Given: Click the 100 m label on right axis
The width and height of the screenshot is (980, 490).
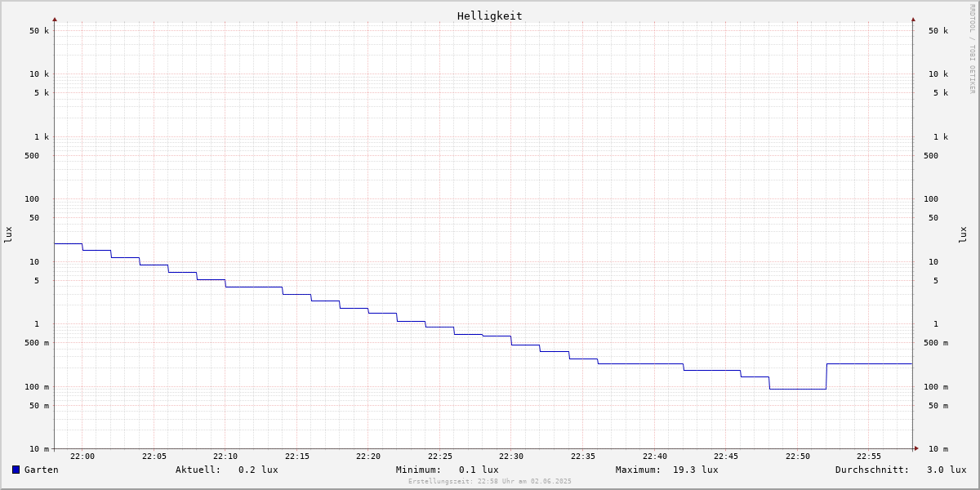Looking at the screenshot, I should pyautogui.click(x=936, y=387).
